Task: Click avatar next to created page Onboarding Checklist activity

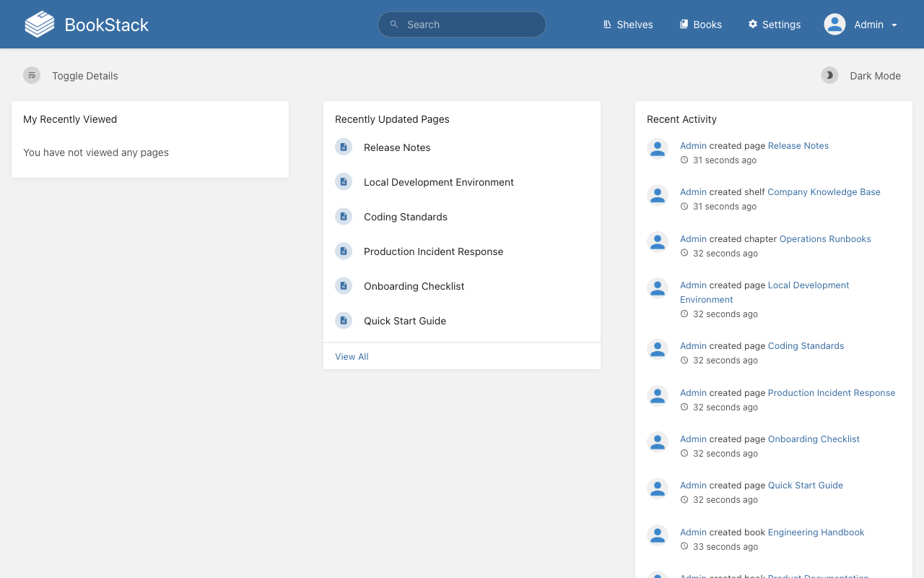Action: click(658, 442)
